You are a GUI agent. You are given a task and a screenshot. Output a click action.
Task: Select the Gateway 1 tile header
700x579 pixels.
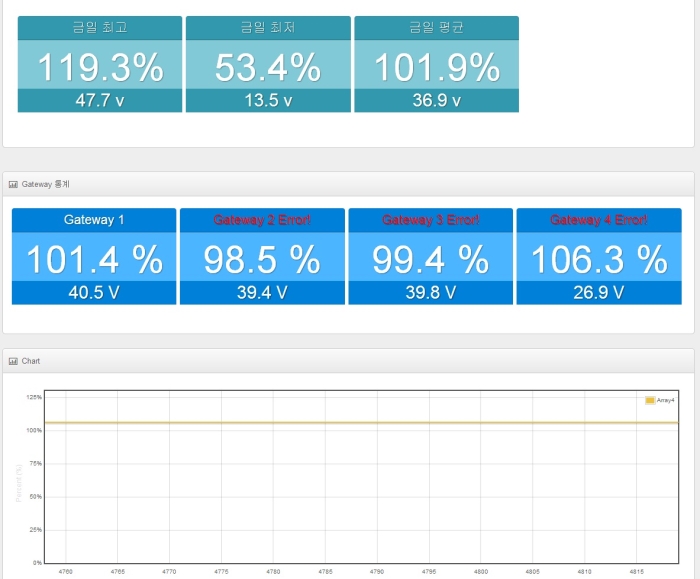[x=94, y=220]
